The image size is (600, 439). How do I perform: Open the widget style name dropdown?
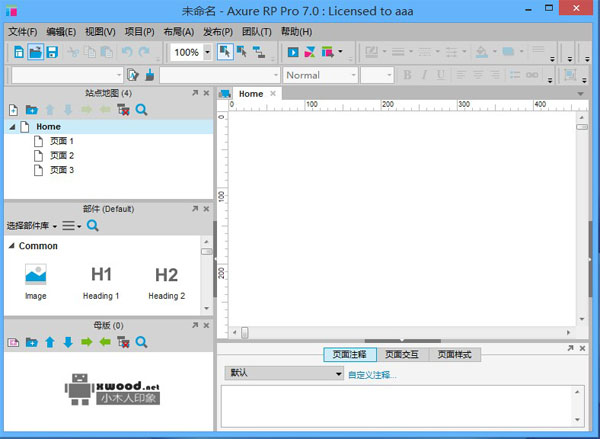[118, 75]
